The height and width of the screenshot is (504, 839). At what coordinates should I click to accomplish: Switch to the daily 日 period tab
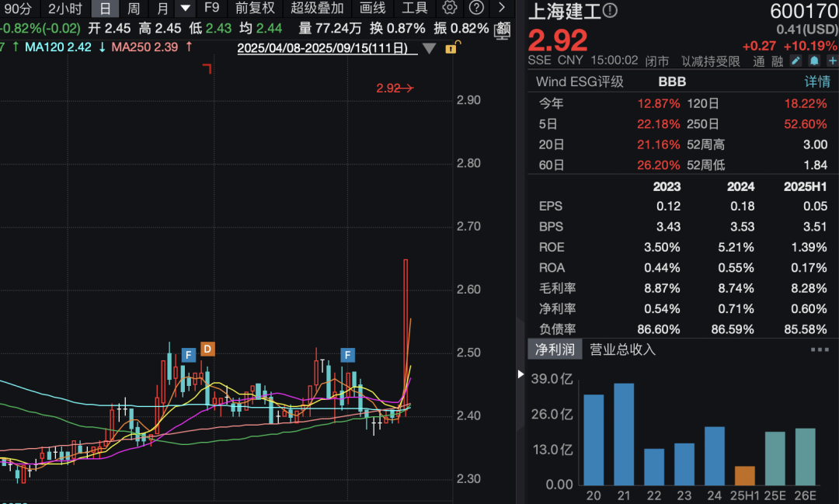106,9
